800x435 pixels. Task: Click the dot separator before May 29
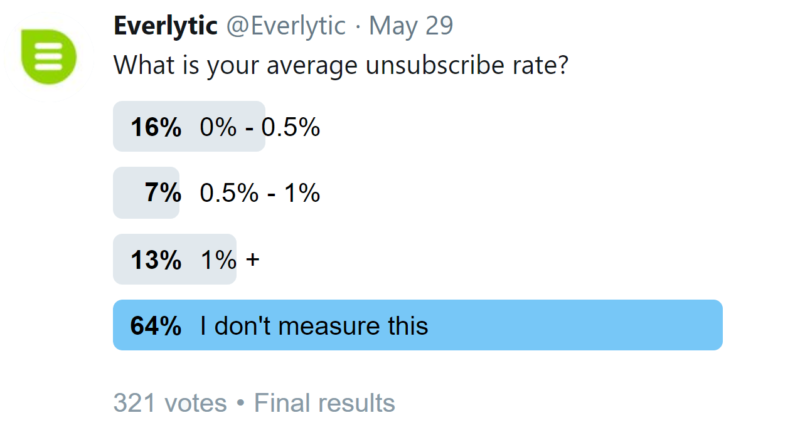(358, 27)
